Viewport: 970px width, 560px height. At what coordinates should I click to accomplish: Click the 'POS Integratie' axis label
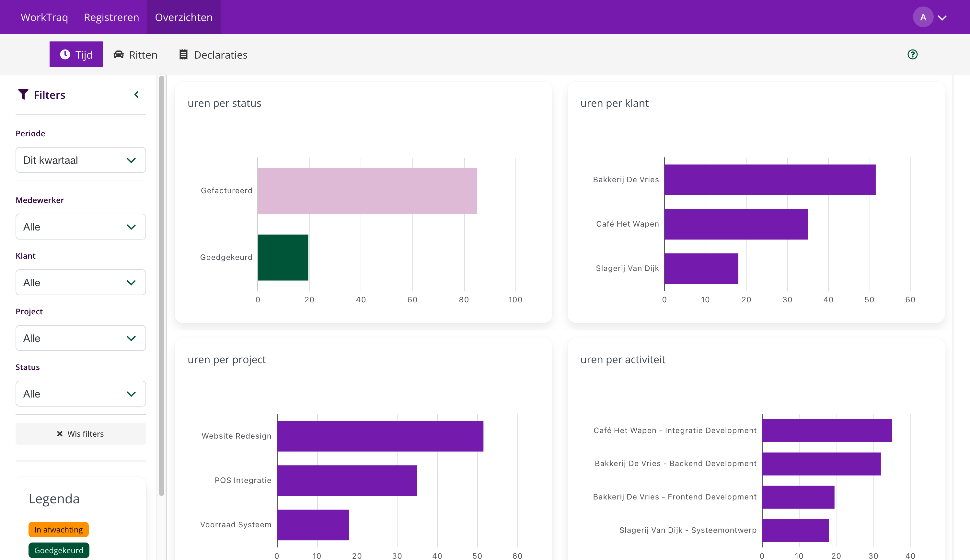pyautogui.click(x=243, y=481)
